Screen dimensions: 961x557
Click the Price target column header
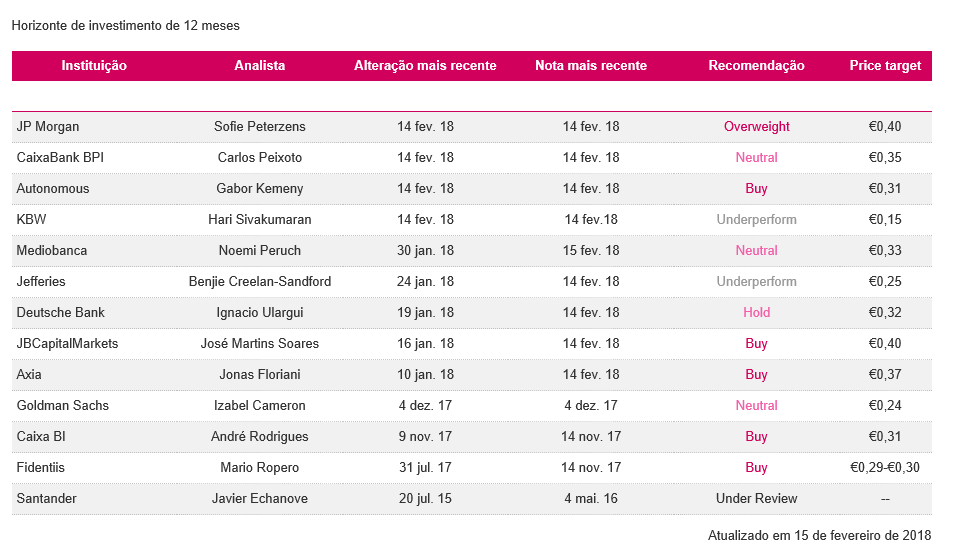coord(885,66)
